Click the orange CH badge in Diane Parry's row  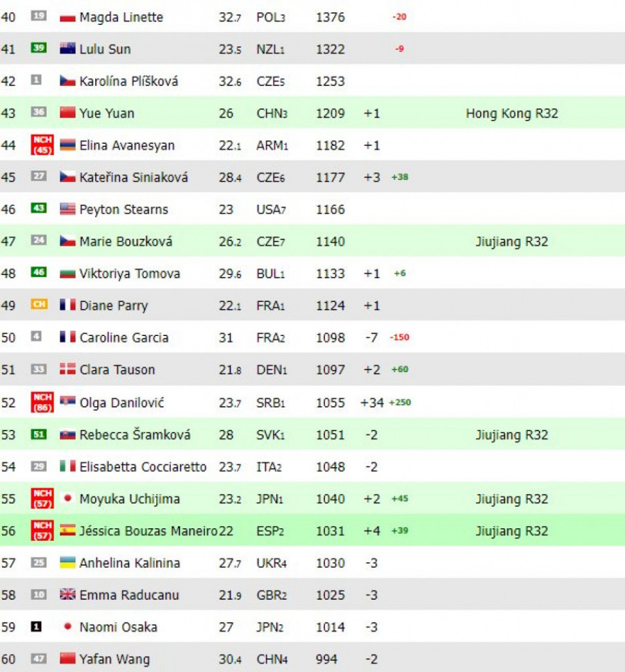tap(39, 305)
